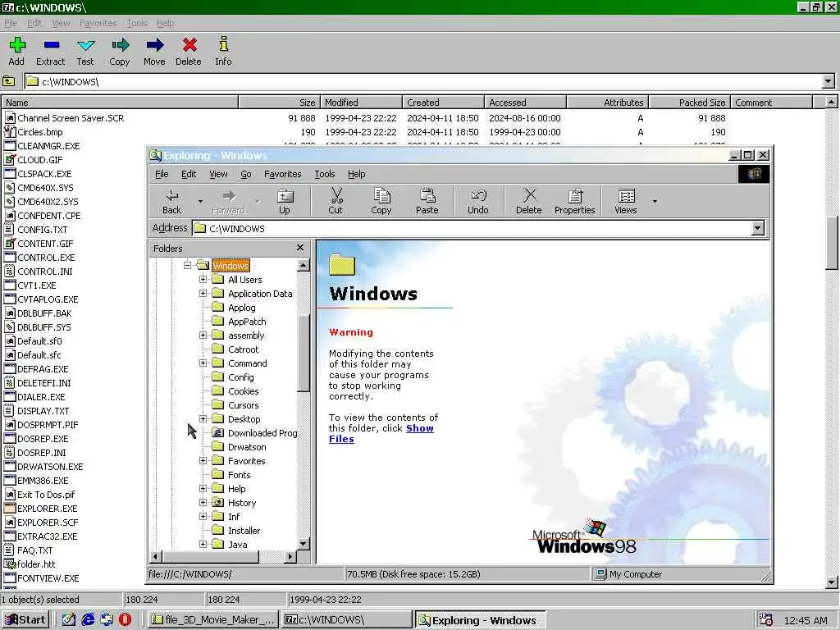840x630 pixels.
Task: Click the Views toolbar button
Action: pos(626,202)
